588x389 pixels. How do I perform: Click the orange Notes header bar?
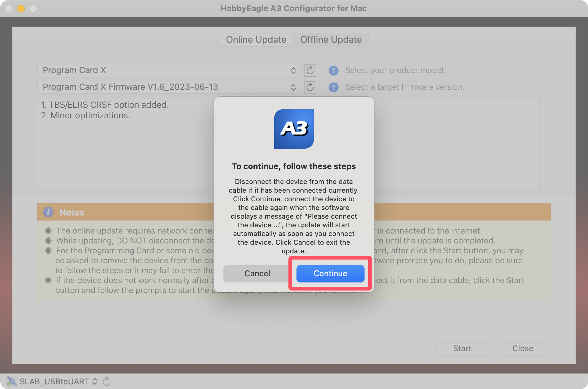[x=458, y=212]
